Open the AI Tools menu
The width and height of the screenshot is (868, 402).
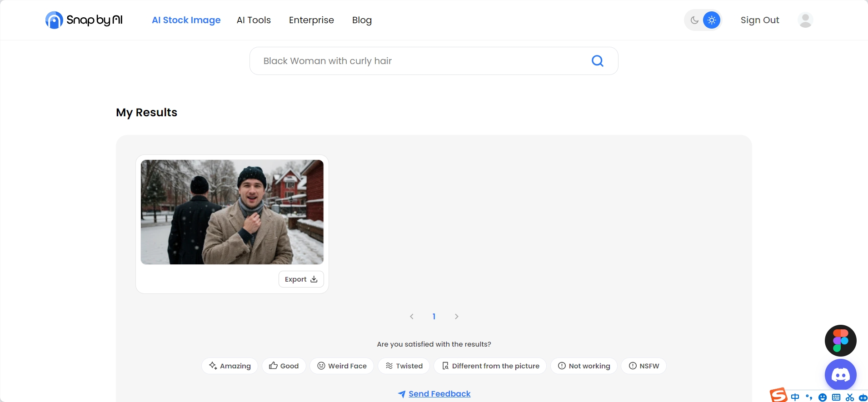(x=254, y=20)
